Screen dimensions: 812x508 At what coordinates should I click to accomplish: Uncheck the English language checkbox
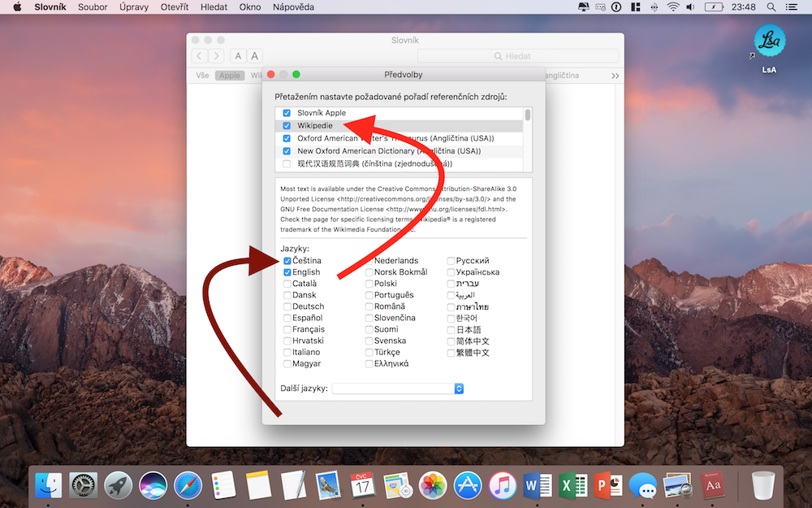pyautogui.click(x=287, y=272)
